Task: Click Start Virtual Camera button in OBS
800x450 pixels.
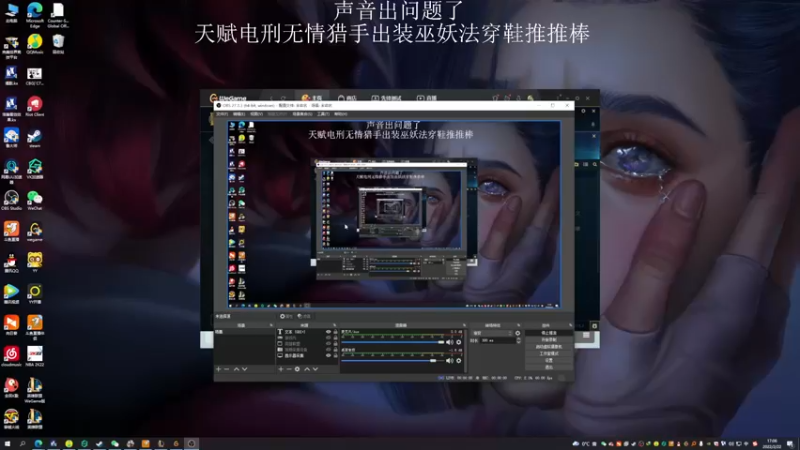Action: (549, 346)
